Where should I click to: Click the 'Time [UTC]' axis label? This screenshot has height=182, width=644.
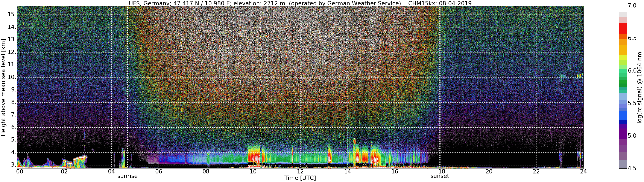click(300, 178)
